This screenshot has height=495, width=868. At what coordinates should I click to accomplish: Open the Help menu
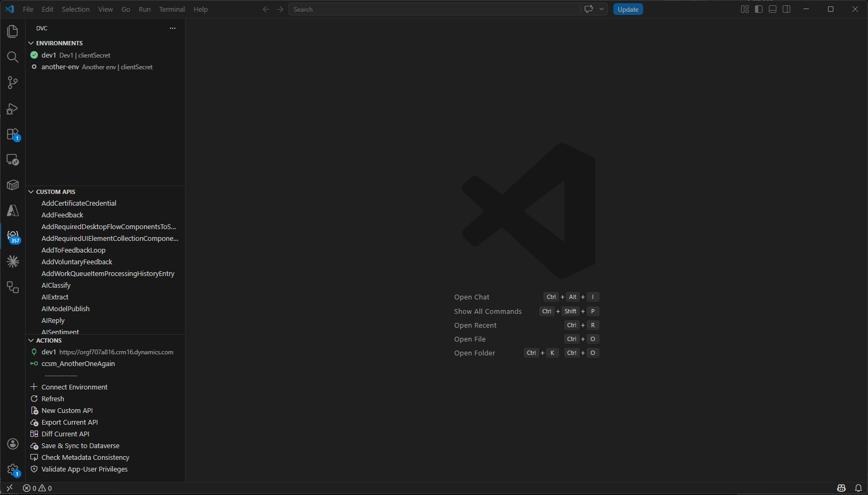point(200,9)
